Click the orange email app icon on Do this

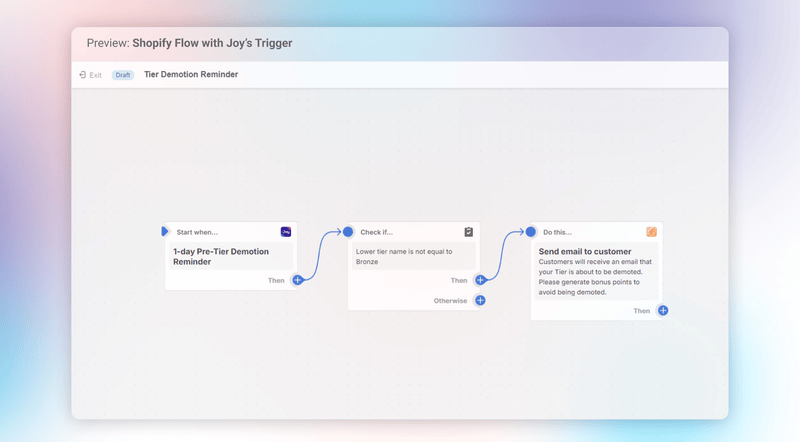(x=652, y=232)
